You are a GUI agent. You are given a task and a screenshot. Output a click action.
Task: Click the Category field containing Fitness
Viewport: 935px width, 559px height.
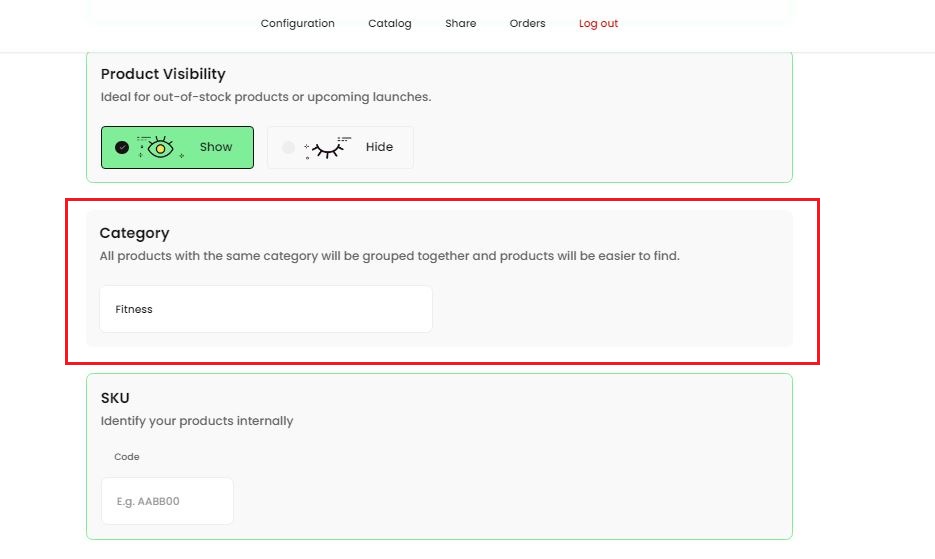click(x=265, y=309)
